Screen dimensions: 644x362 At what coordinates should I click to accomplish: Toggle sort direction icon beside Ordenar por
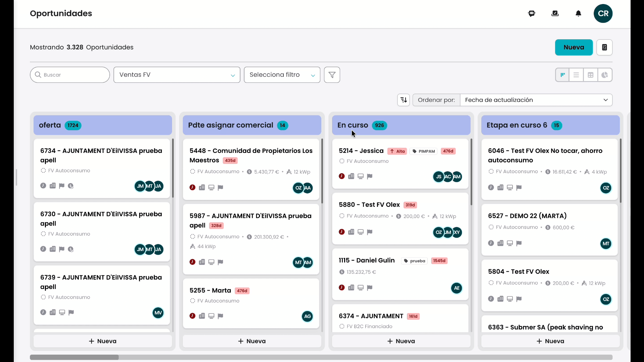pos(404,100)
